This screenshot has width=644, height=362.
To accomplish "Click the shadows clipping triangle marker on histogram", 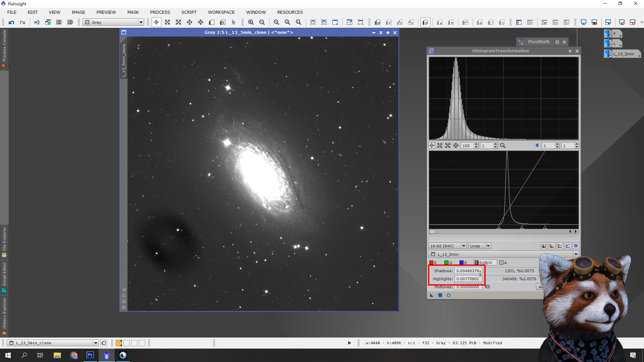I will (499, 227).
